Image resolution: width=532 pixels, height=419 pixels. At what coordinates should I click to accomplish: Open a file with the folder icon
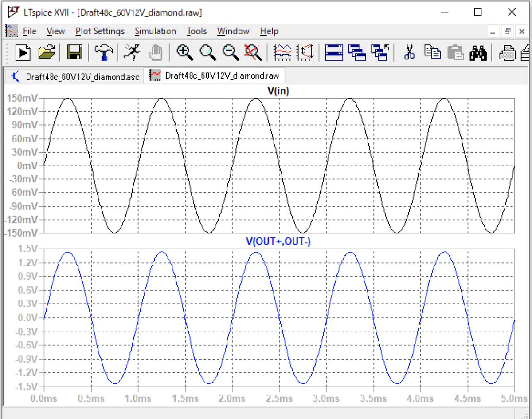coord(47,53)
